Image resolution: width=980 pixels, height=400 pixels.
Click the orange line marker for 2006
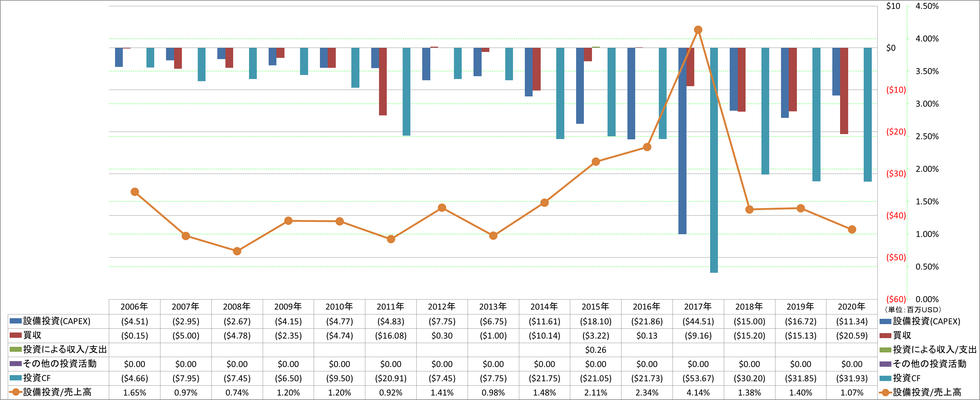pyautogui.click(x=134, y=192)
